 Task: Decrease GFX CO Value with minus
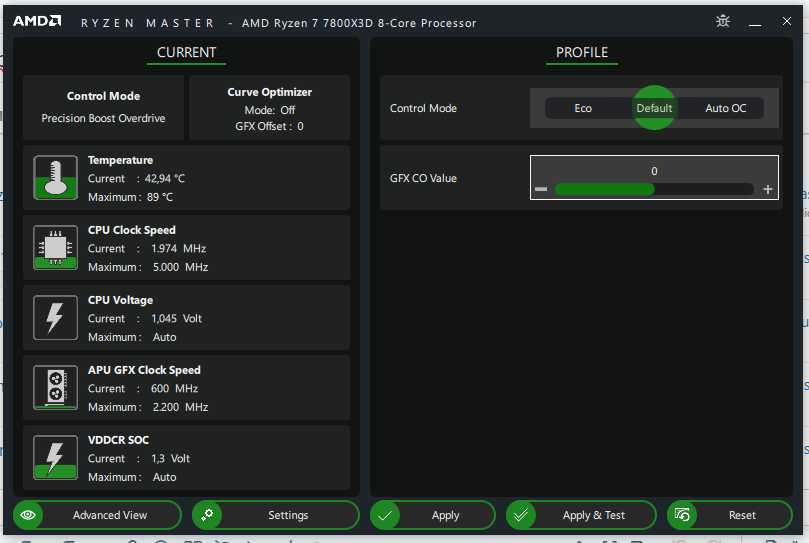coord(541,189)
